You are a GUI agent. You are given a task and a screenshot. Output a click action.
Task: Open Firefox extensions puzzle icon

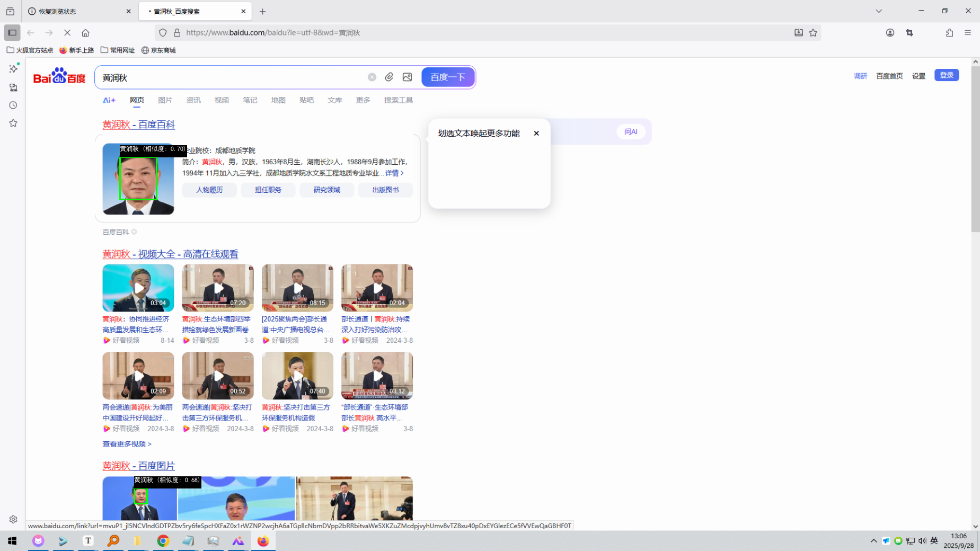pos(949,33)
